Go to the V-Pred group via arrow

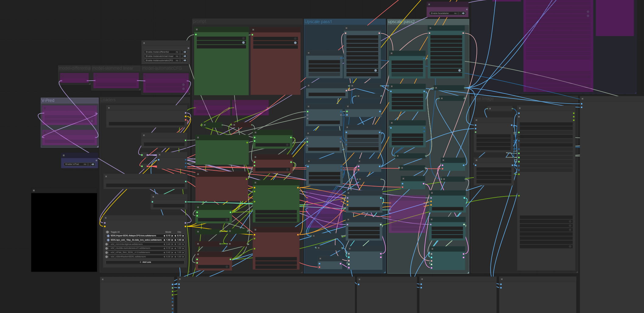click(x=93, y=164)
